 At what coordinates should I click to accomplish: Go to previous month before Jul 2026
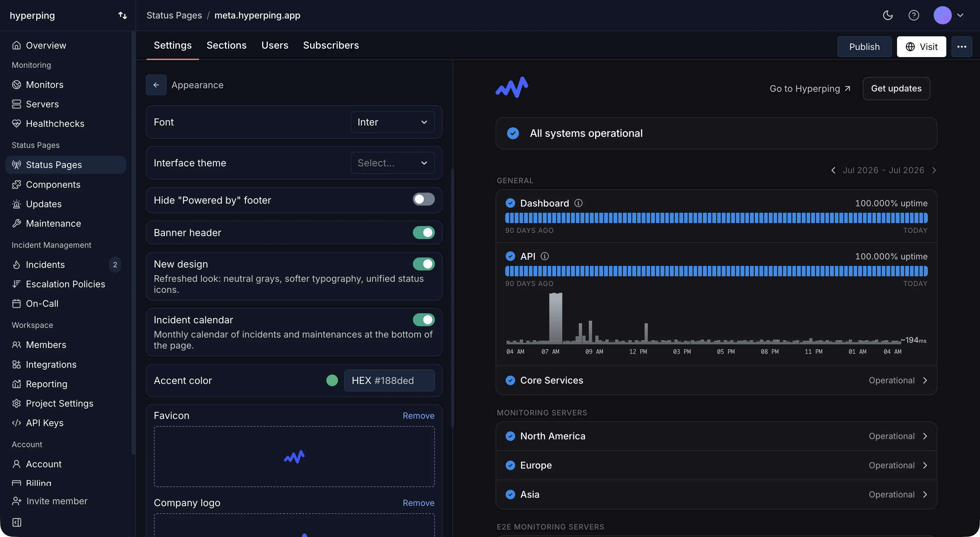[x=833, y=170]
